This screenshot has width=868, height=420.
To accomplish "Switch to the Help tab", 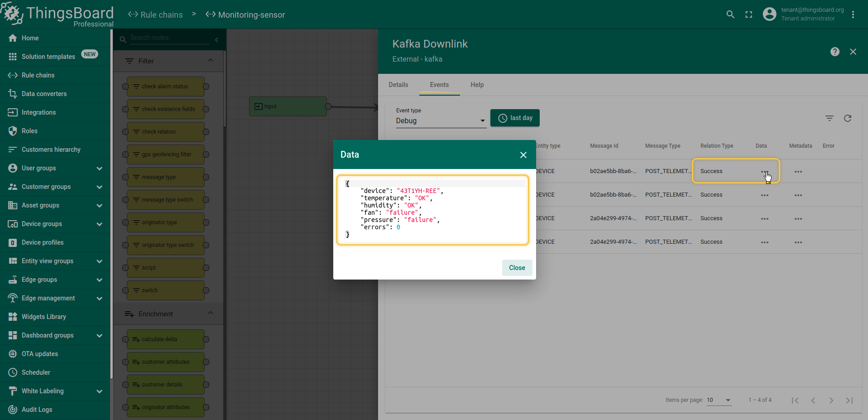I will point(477,85).
